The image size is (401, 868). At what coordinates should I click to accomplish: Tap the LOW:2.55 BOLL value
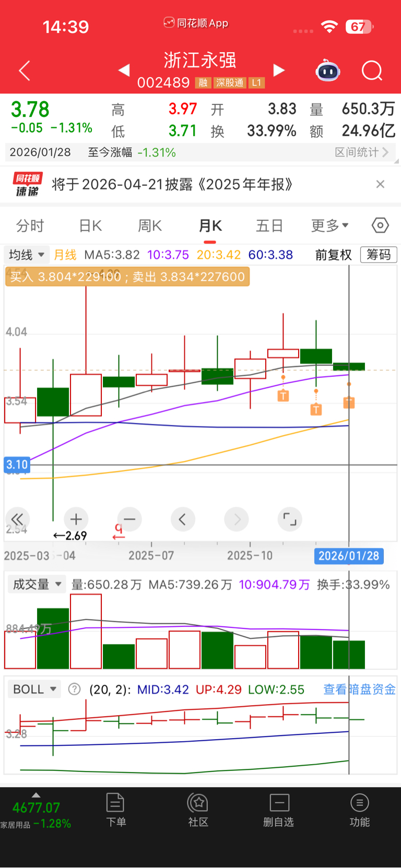276,689
